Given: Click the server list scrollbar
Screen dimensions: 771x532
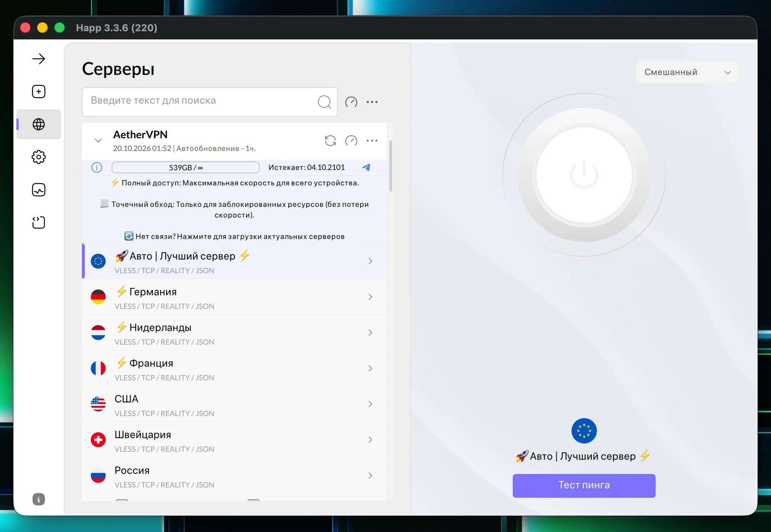Looking at the screenshot, I should point(391,166).
